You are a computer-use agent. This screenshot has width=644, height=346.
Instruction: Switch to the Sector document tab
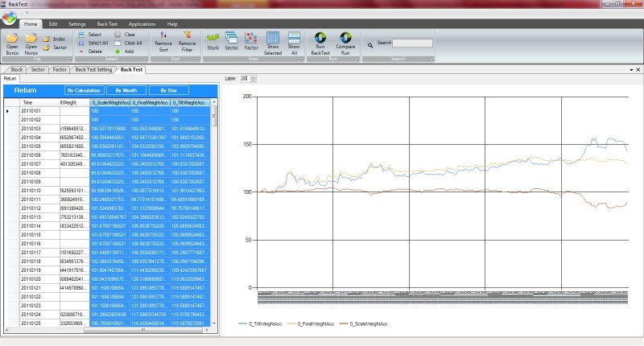[x=37, y=70]
